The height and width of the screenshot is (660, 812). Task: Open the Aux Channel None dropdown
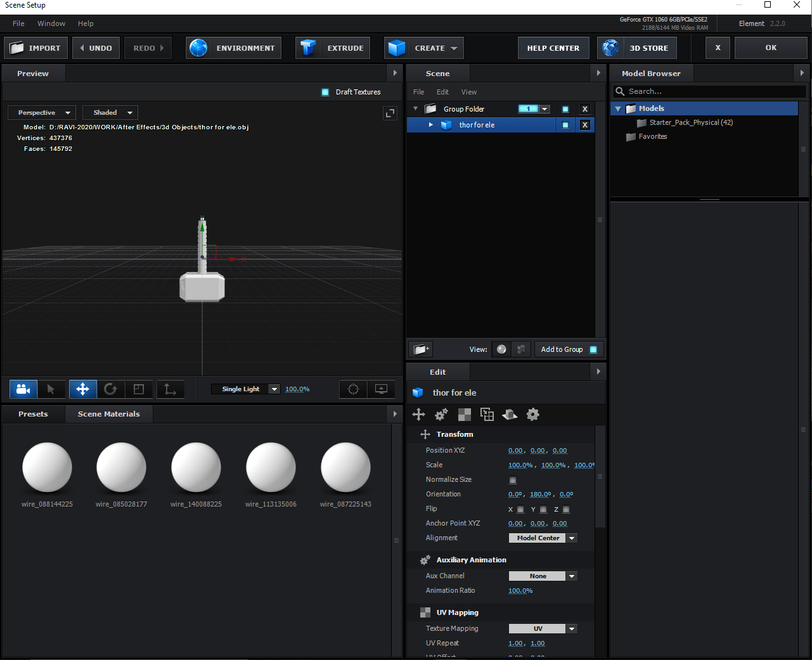[543, 576]
